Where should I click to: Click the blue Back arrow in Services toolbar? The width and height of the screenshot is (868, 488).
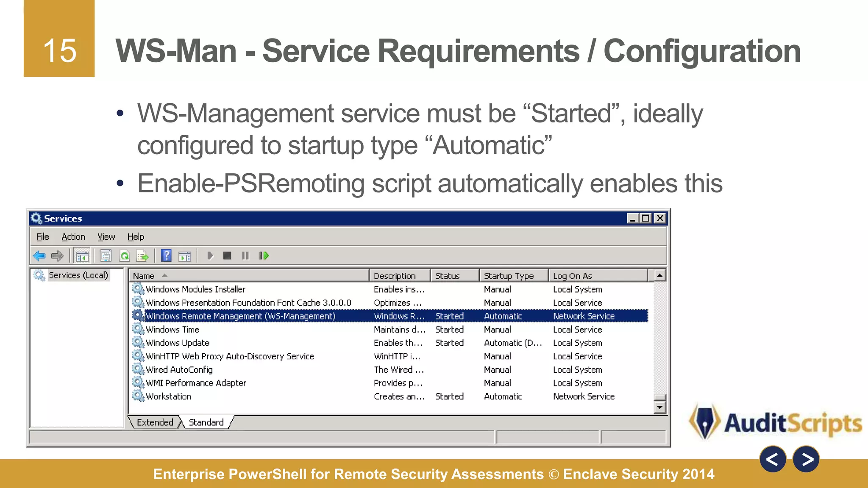click(x=39, y=256)
